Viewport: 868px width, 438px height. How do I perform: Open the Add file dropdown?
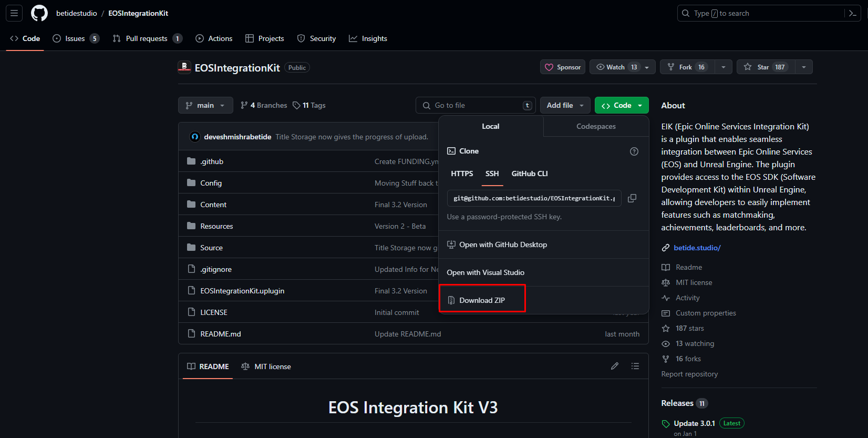pos(565,106)
